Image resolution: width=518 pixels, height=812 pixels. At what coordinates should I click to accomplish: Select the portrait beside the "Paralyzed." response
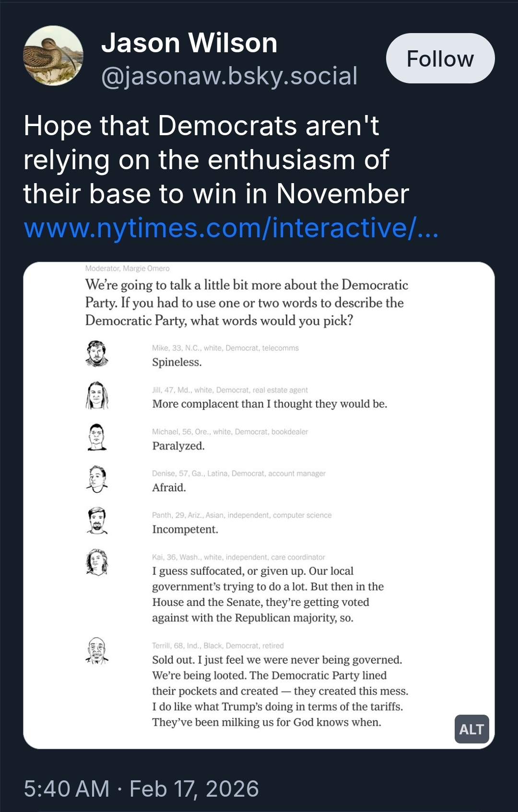point(97,437)
